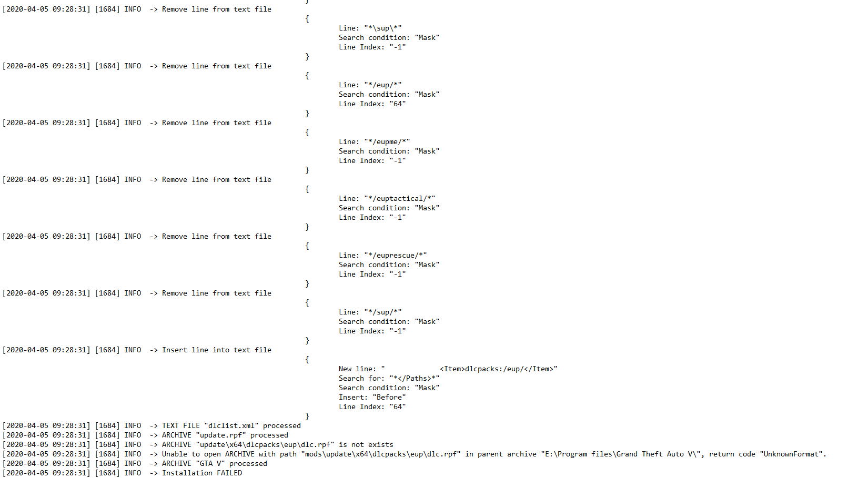
Task: Click the "Installation FAILED" log line
Action: coord(123,473)
